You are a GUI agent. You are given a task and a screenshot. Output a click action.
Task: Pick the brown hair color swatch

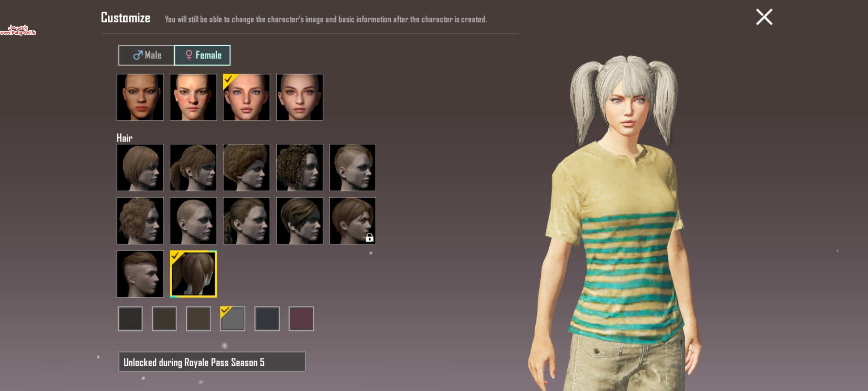[199, 319]
